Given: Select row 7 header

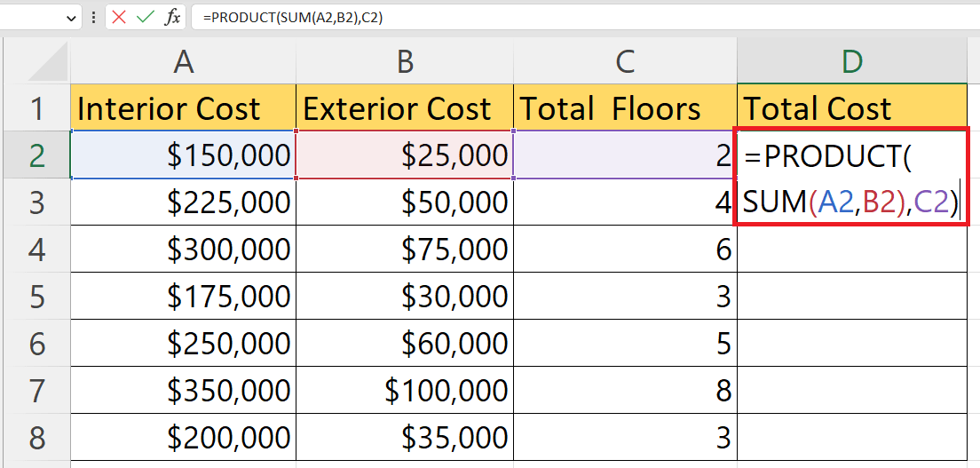Looking at the screenshot, I should click(x=37, y=390).
